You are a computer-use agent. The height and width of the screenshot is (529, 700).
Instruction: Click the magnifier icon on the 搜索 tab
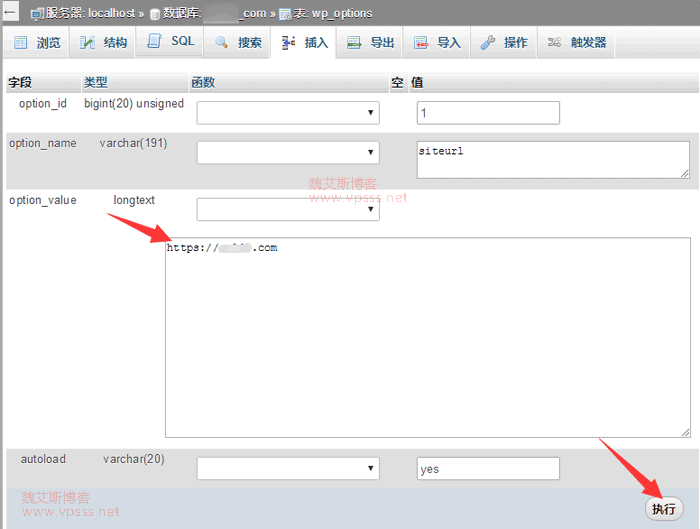(x=222, y=43)
